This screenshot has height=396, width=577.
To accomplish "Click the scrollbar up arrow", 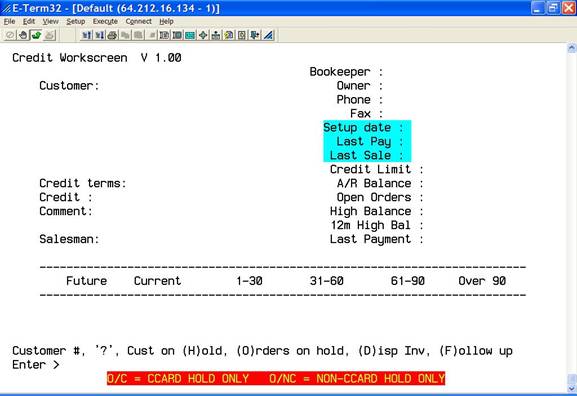I will pyautogui.click(x=572, y=48).
